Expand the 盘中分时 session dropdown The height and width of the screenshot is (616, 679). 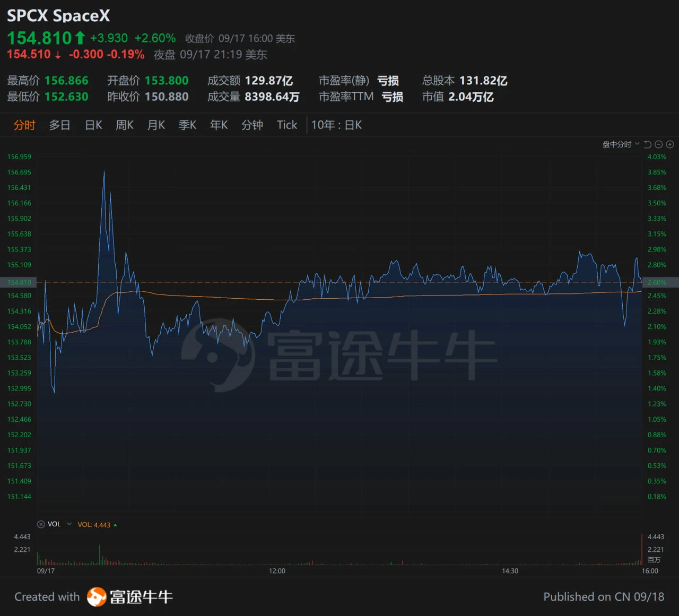coord(621,144)
